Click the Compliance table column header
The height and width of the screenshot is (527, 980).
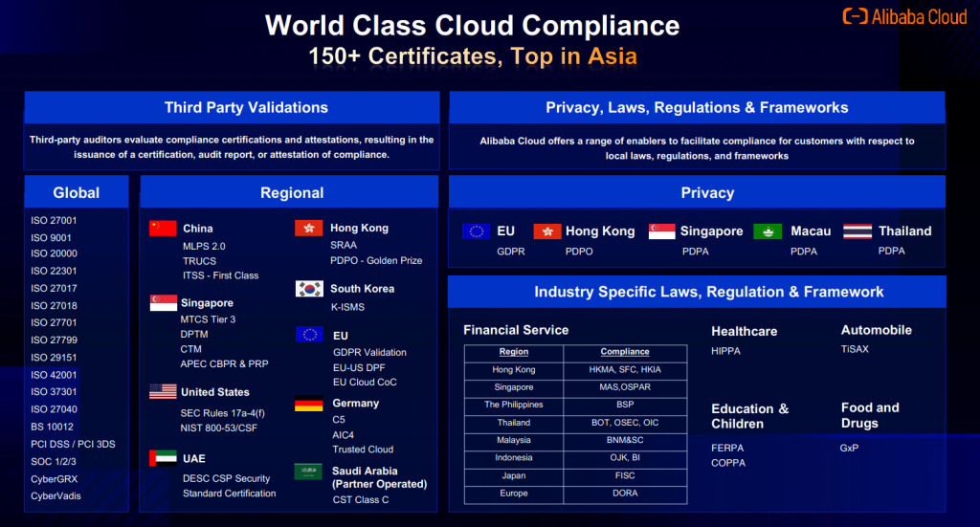(x=625, y=352)
